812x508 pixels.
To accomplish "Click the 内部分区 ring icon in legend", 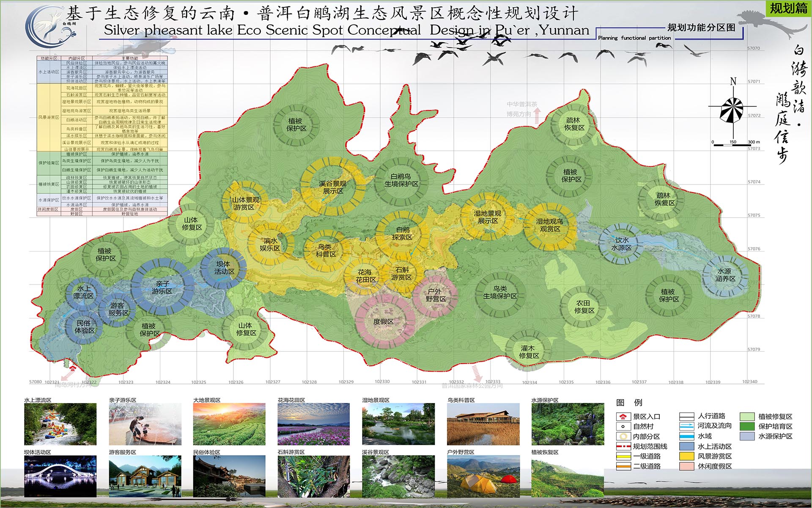I will (x=623, y=436).
